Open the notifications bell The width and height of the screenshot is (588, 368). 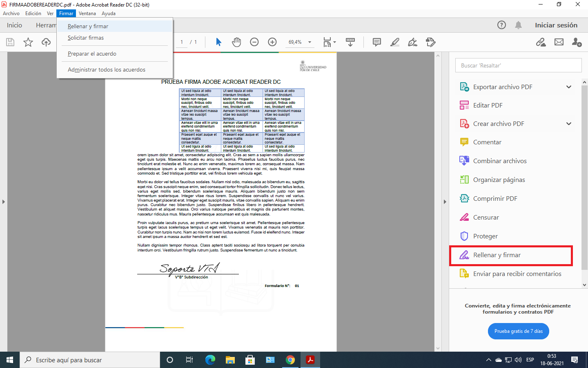[x=518, y=25]
